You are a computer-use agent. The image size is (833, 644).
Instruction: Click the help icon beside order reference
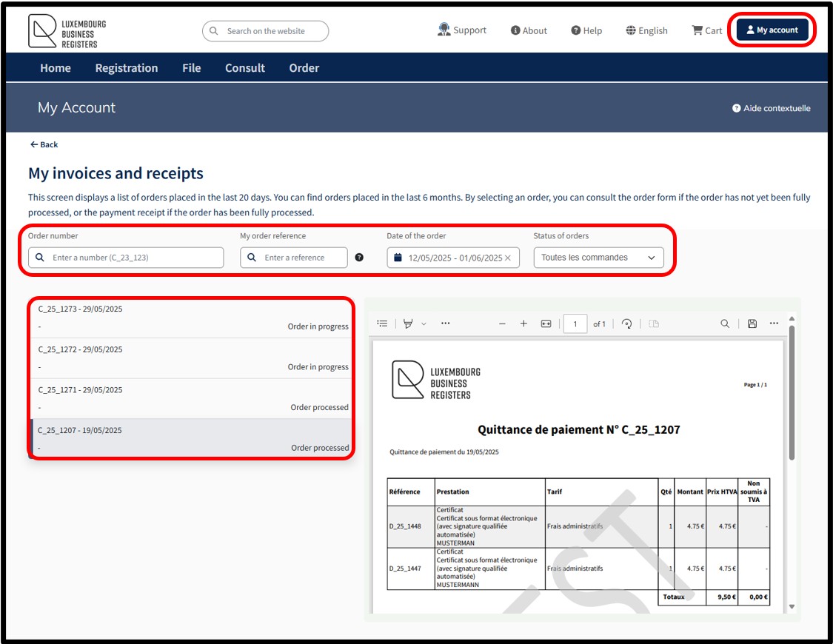359,258
